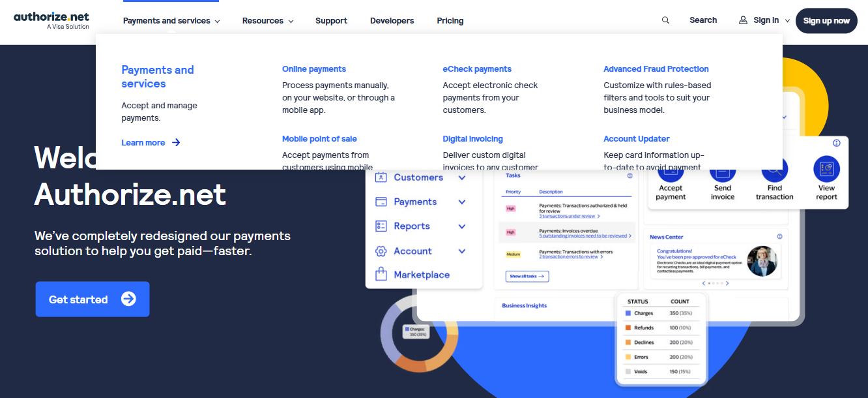Expand the Resources dropdown chevron
The image size is (868, 398).
[291, 22]
